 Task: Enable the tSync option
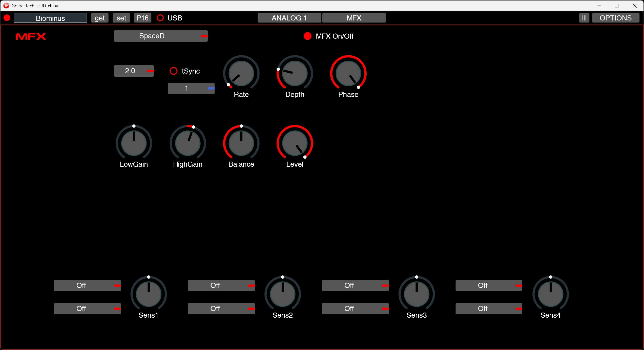[173, 71]
